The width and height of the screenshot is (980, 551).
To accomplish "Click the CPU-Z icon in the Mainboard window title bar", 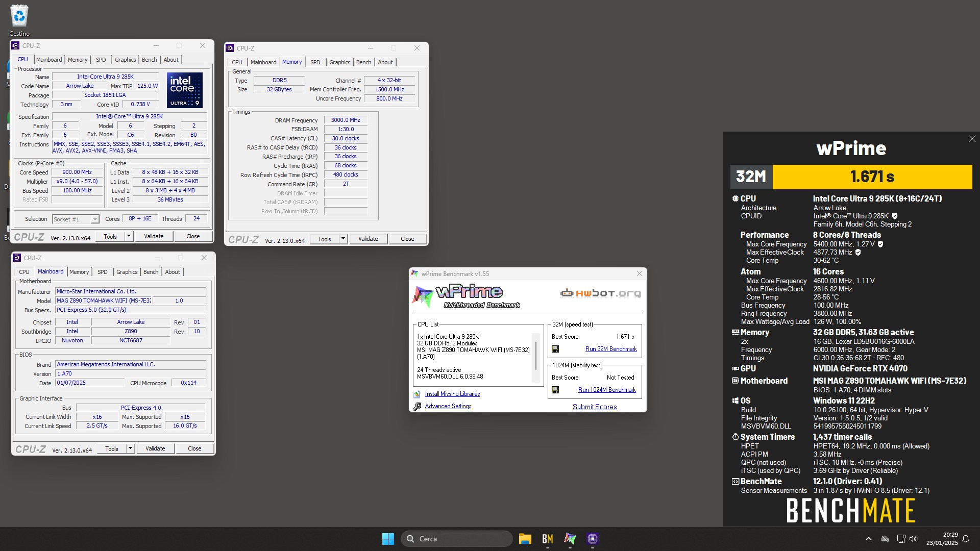I will coord(17,258).
